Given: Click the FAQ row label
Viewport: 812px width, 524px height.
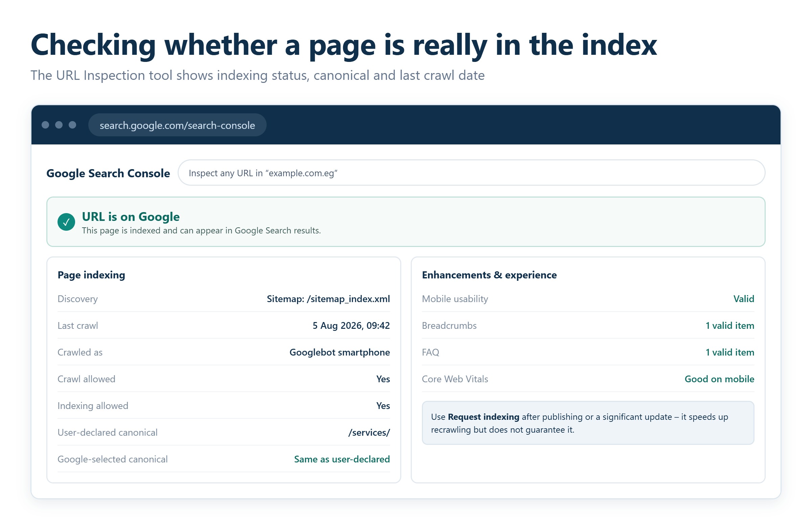Looking at the screenshot, I should (430, 352).
